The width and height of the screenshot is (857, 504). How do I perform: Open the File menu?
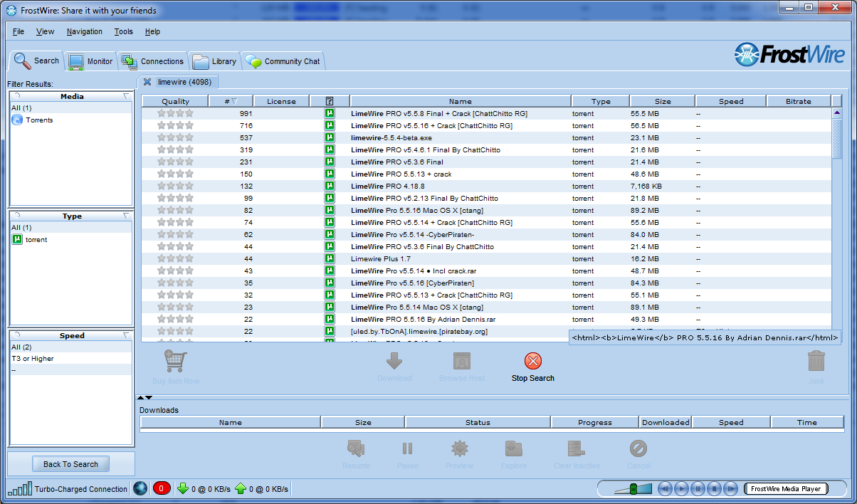19,31
